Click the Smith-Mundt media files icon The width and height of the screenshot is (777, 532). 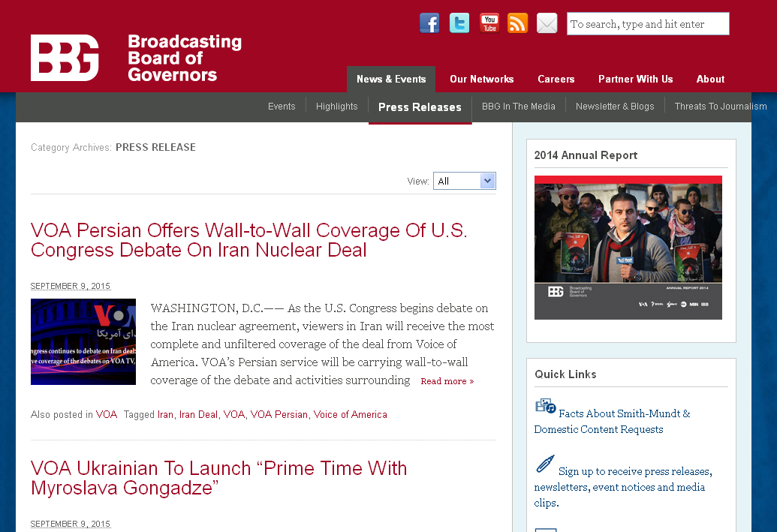point(545,406)
